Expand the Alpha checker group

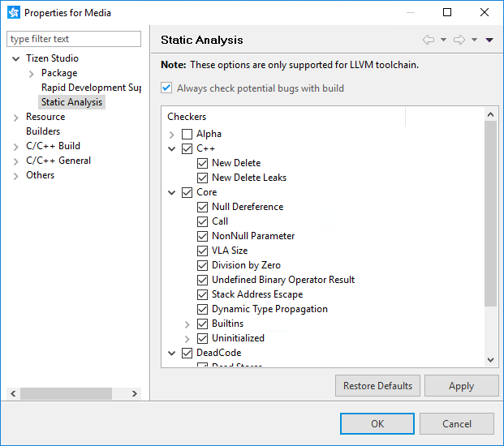(x=172, y=134)
